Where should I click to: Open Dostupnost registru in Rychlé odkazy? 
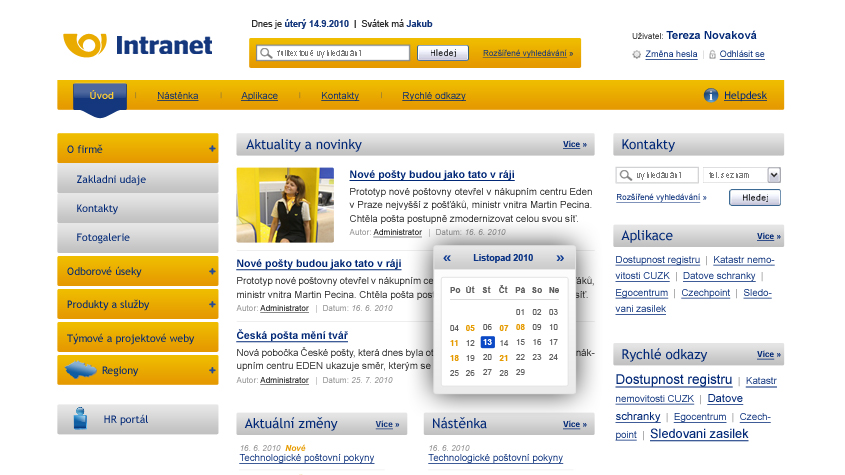[674, 380]
